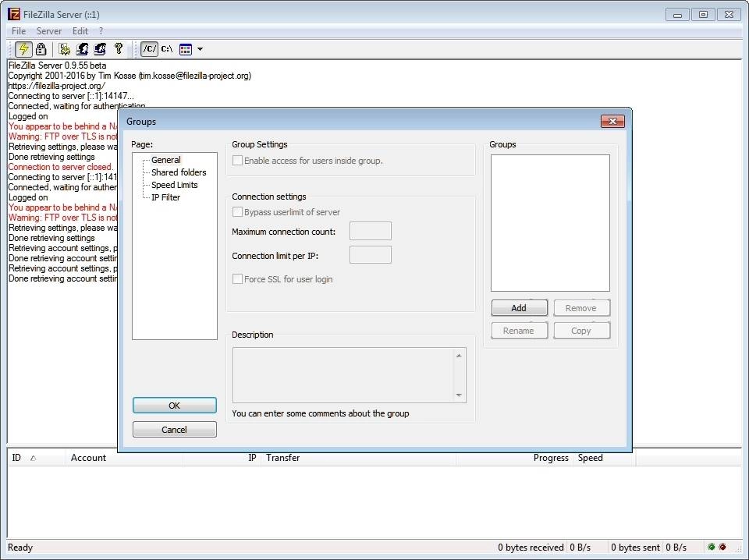Click the Remove group button

point(581,308)
